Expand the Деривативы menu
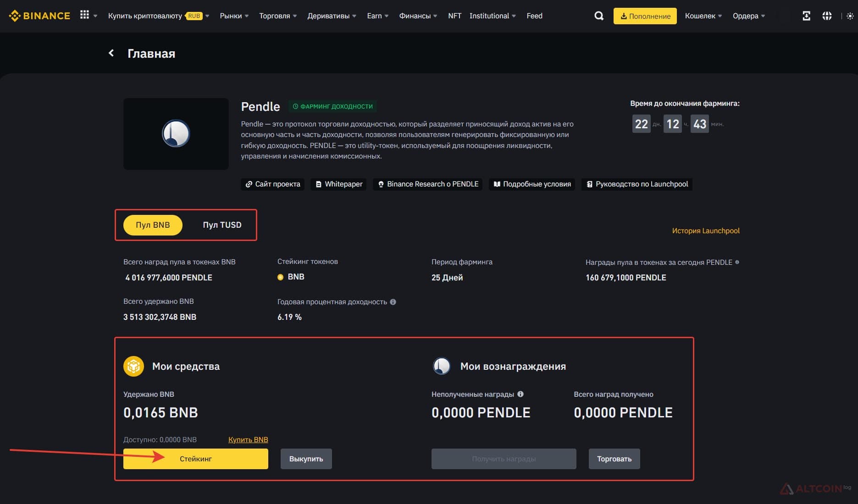The width and height of the screenshot is (858, 504). point(332,16)
